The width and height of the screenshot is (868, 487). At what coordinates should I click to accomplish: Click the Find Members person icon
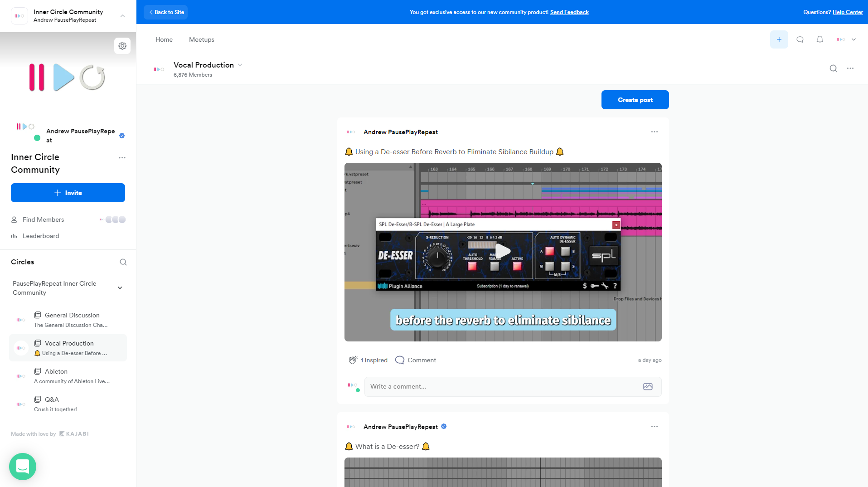click(14, 219)
